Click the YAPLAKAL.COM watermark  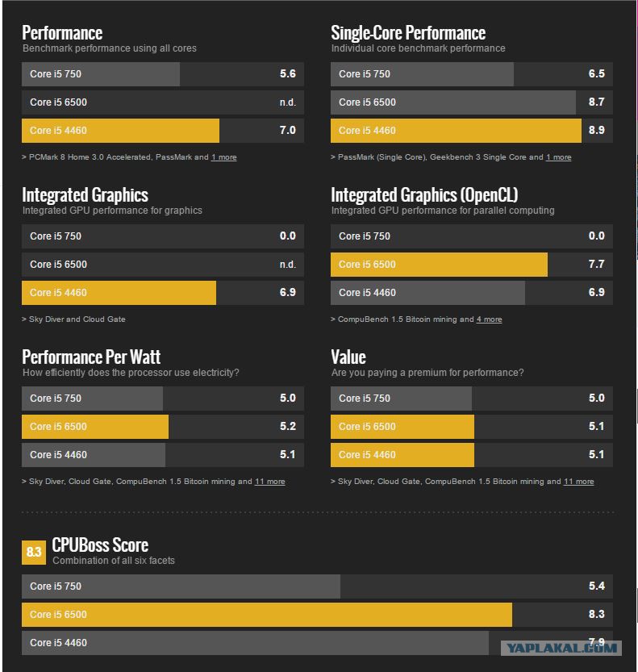pos(562,647)
